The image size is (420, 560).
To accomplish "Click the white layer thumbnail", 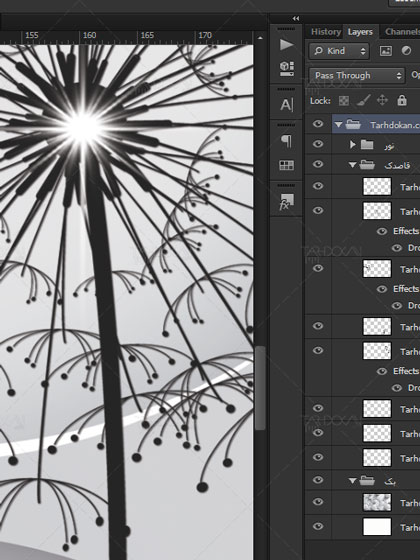I will pos(377,527).
